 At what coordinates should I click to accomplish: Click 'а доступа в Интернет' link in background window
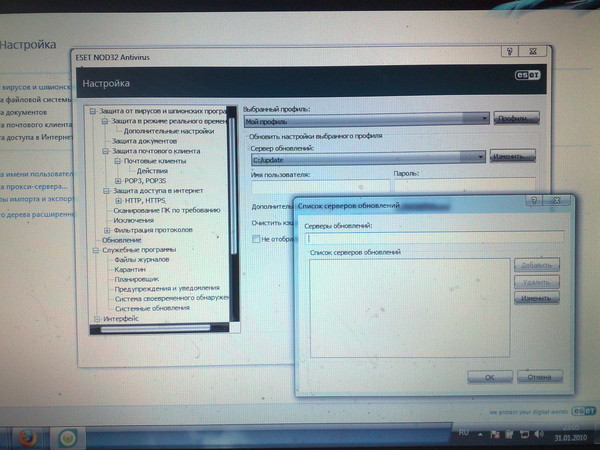pyautogui.click(x=36, y=137)
